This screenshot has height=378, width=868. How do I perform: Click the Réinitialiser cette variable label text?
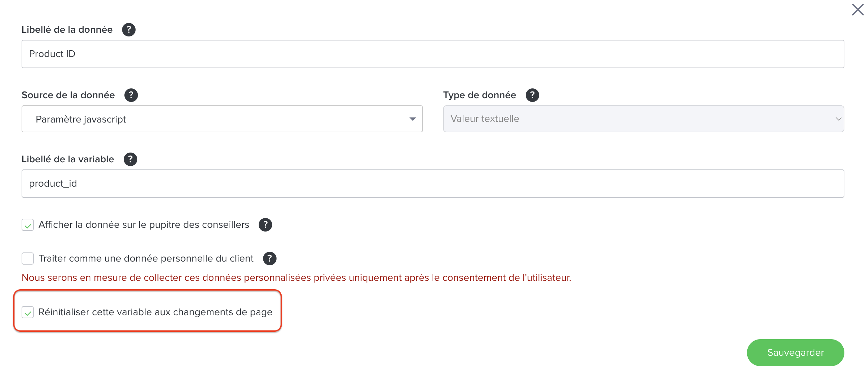point(155,312)
